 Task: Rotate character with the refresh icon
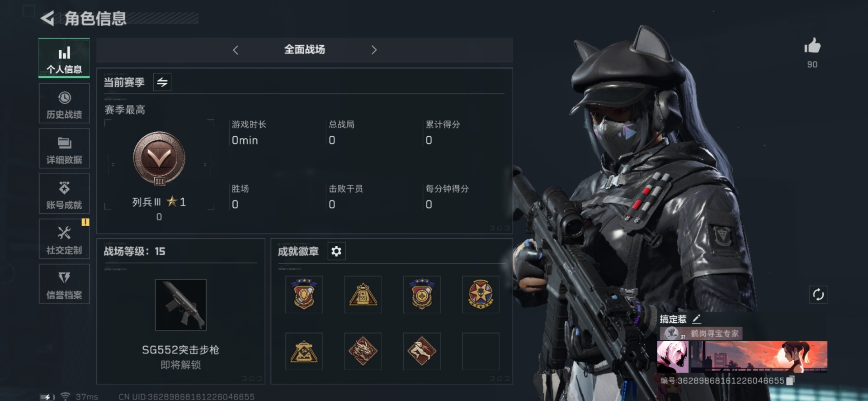(818, 295)
